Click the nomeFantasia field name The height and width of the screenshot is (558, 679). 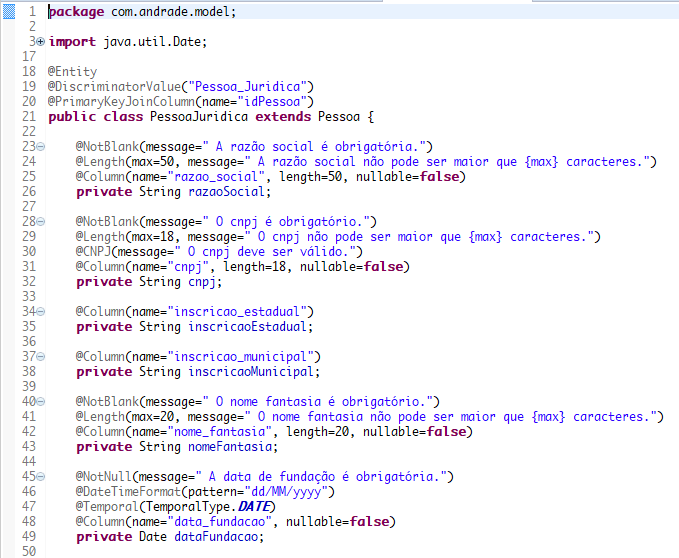click(230, 447)
